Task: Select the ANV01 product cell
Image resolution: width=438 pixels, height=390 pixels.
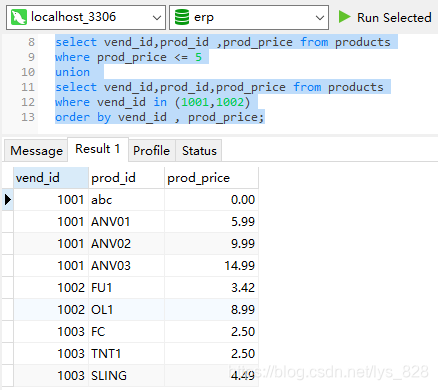Action: pyautogui.click(x=126, y=222)
